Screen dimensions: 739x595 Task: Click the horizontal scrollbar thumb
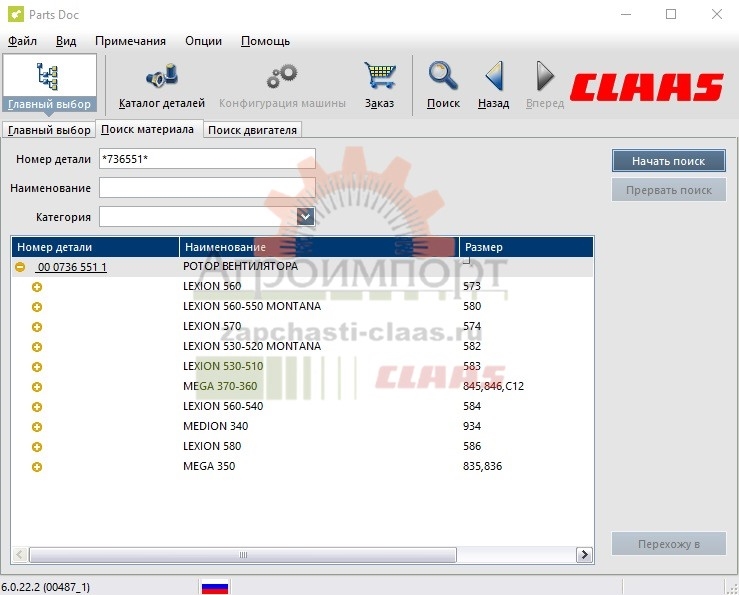click(243, 555)
